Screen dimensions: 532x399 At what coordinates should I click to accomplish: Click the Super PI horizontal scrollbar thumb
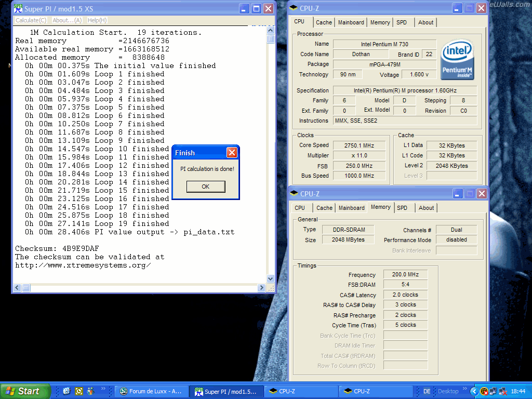(26, 288)
